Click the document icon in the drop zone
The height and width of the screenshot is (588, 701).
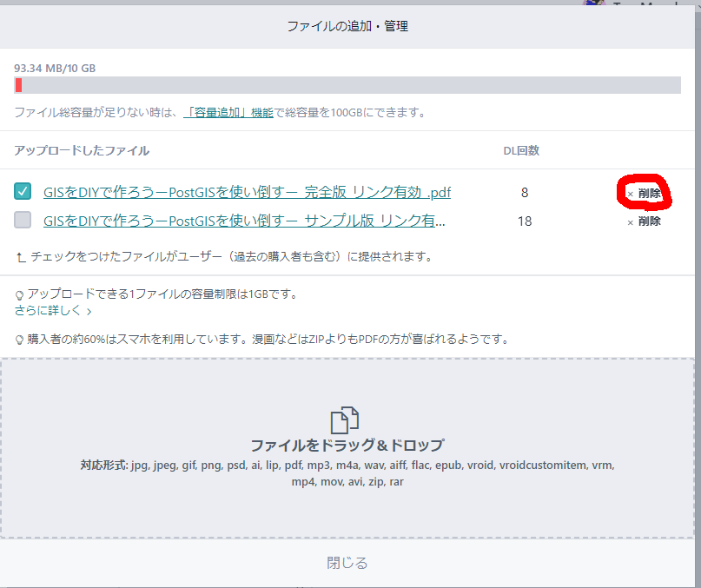point(345,420)
